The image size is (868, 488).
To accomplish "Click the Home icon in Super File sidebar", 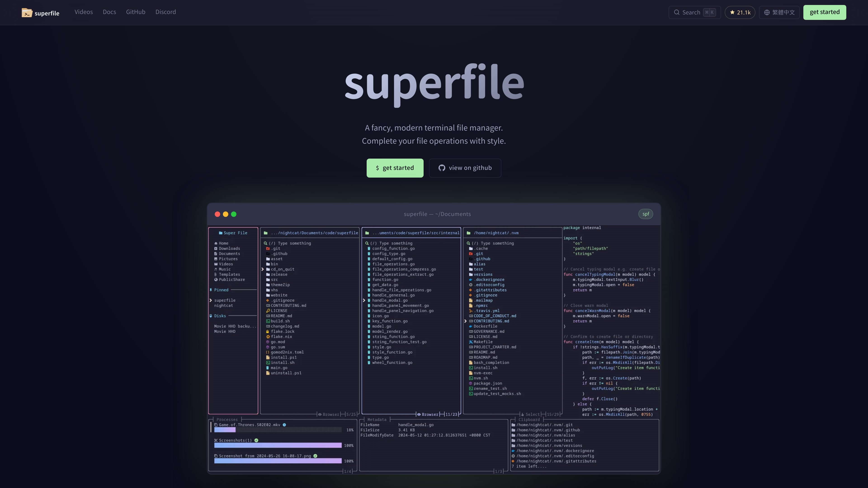I will [216, 244].
